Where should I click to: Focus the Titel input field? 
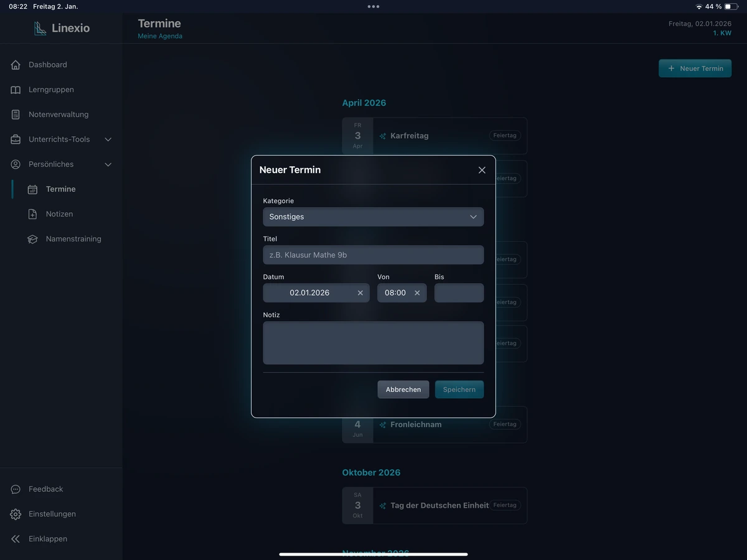(x=373, y=255)
